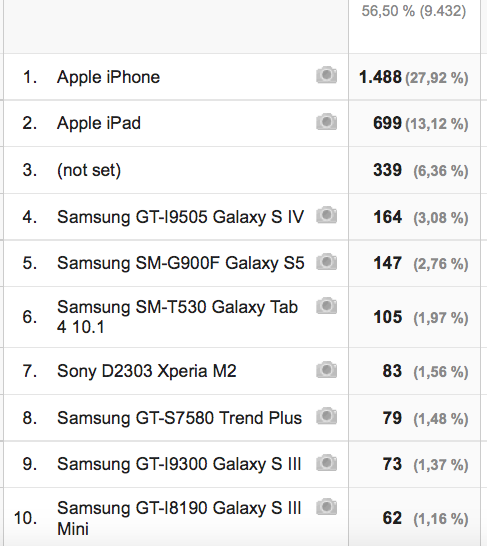Click camera icon for Sony Xperia M2
Screen dimensions: 487x546
(x=327, y=369)
